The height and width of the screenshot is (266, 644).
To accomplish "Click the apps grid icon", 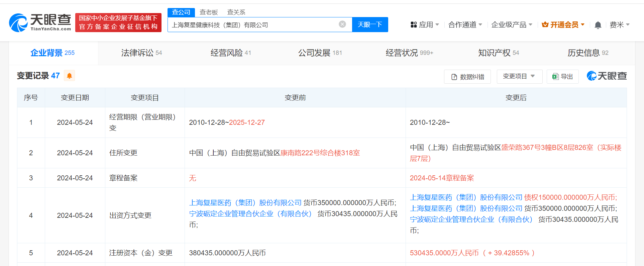I will [414, 25].
